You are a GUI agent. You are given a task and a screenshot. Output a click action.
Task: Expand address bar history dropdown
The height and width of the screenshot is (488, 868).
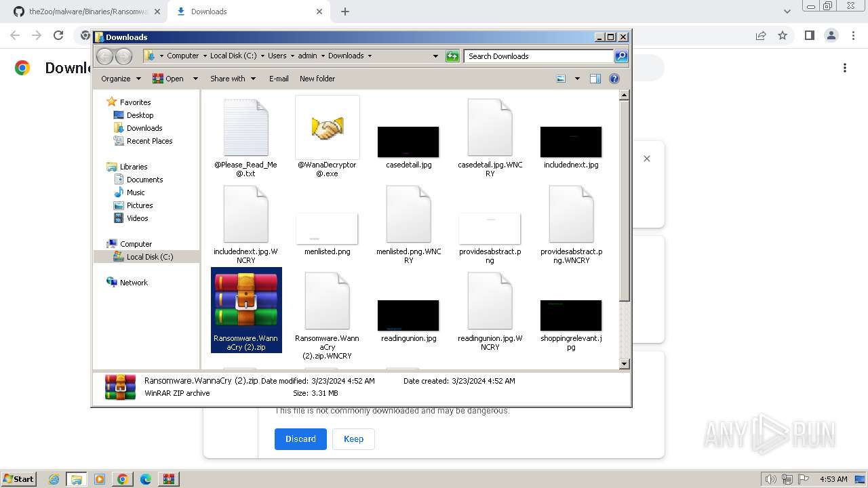(435, 56)
